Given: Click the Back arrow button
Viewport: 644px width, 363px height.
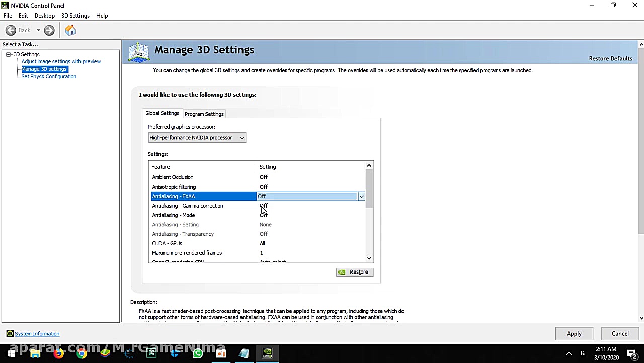Looking at the screenshot, I should pos(11,30).
